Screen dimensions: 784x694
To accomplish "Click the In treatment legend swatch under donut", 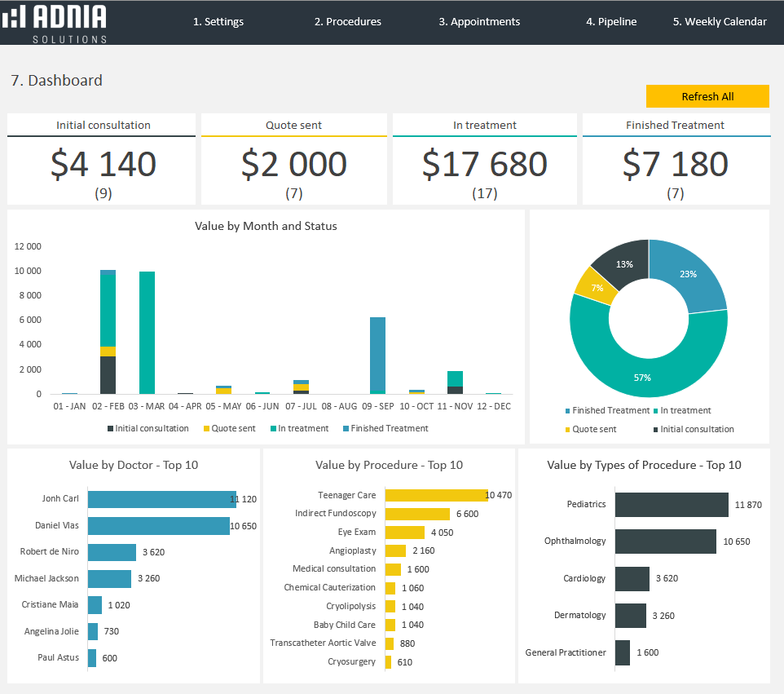I will 655,411.
